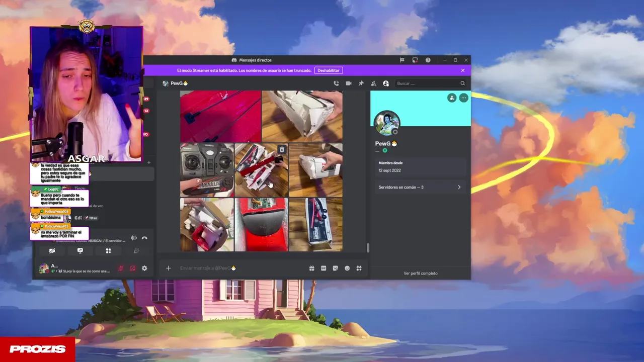Viewport: 644px width, 362px height.
Task: Open the red surface photo thumbnail
Action: tap(220, 117)
